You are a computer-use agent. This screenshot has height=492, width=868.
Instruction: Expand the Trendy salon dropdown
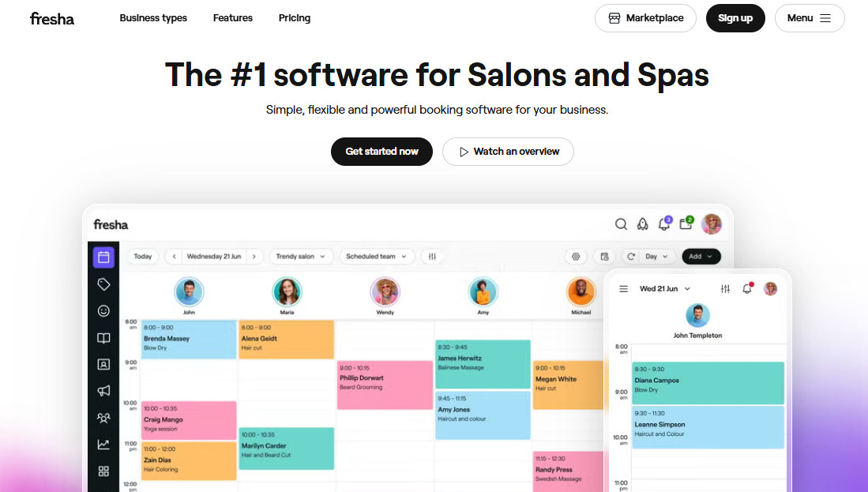(301, 256)
